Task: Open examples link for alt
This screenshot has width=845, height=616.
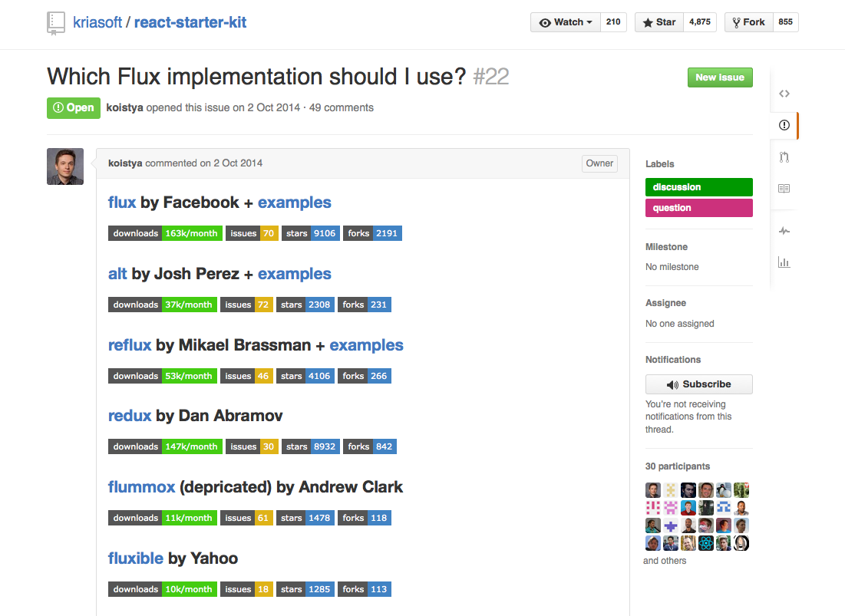Action: [x=294, y=274]
